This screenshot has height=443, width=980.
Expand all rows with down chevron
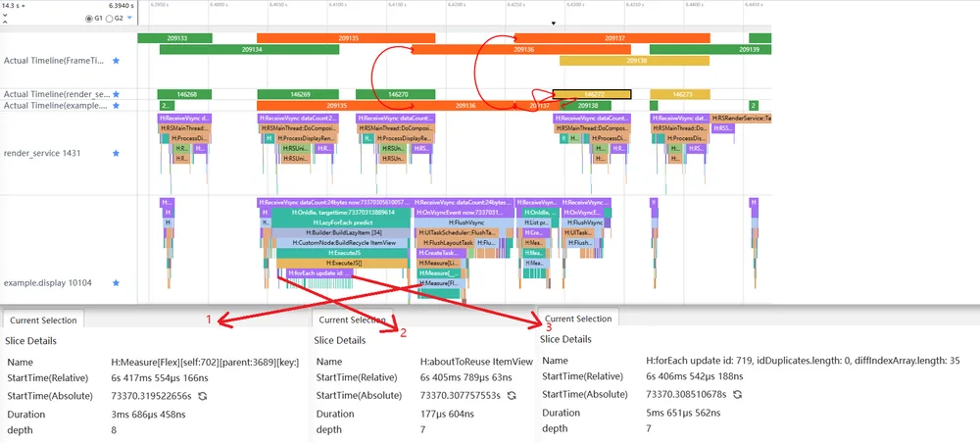pyautogui.click(x=5, y=14)
